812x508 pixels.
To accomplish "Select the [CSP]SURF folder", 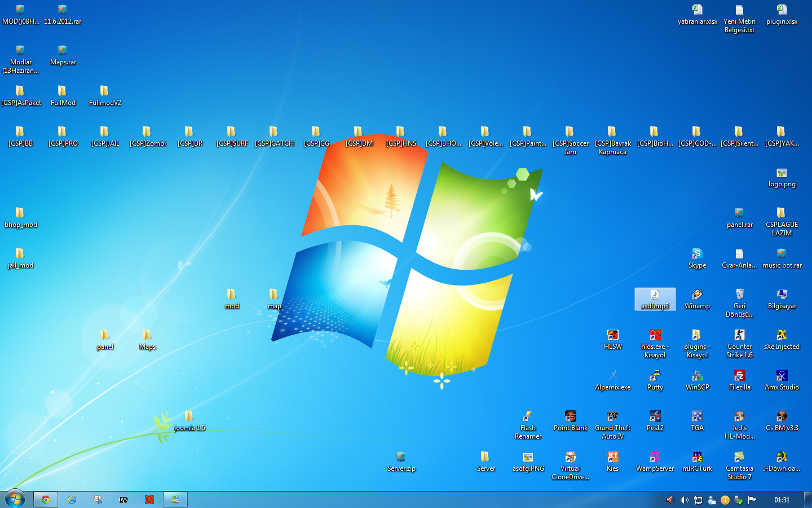I will click(x=232, y=136).
